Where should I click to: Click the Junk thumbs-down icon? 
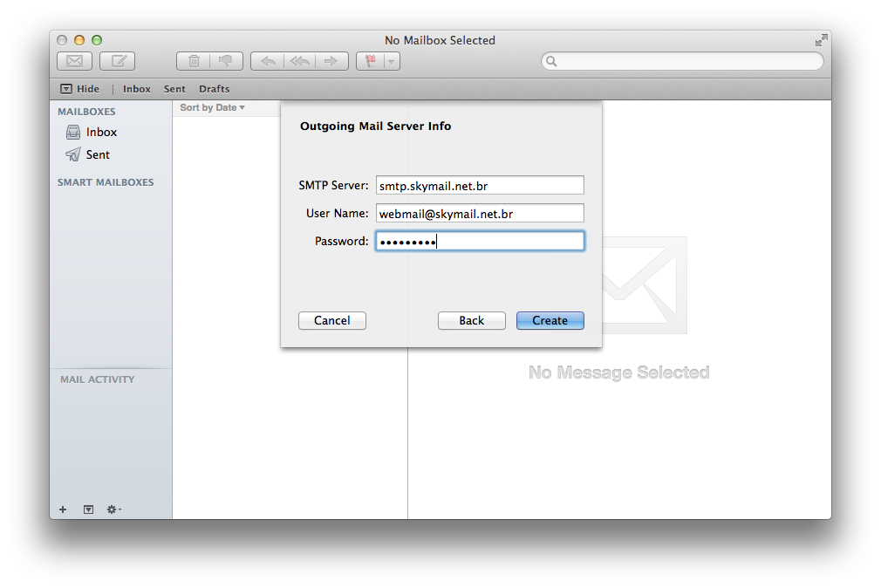[225, 61]
